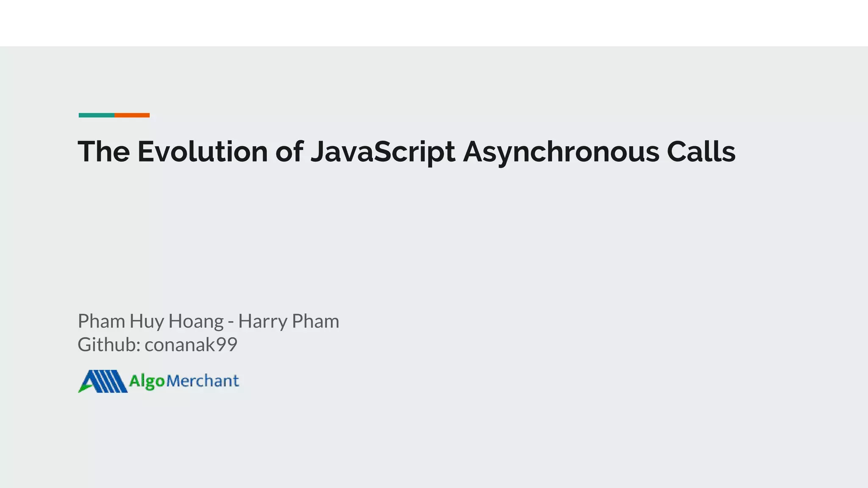The width and height of the screenshot is (868, 488).
Task: Click the teal accent bar segment
Action: 97,115
